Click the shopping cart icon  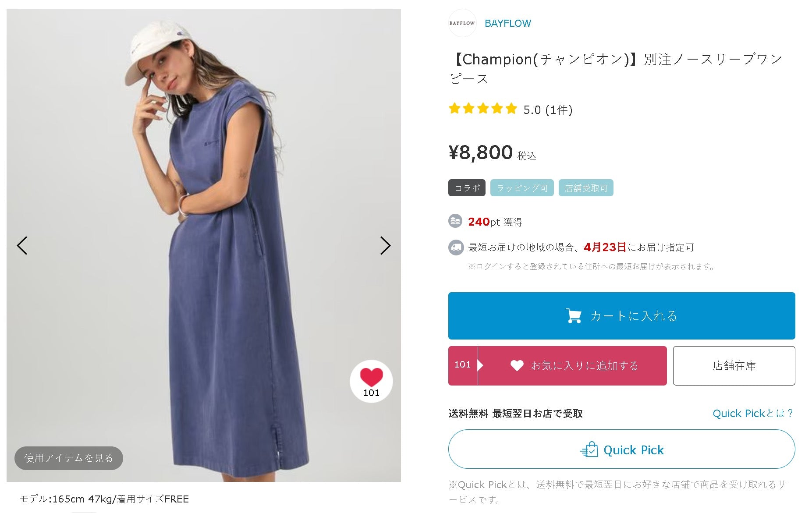coord(573,316)
